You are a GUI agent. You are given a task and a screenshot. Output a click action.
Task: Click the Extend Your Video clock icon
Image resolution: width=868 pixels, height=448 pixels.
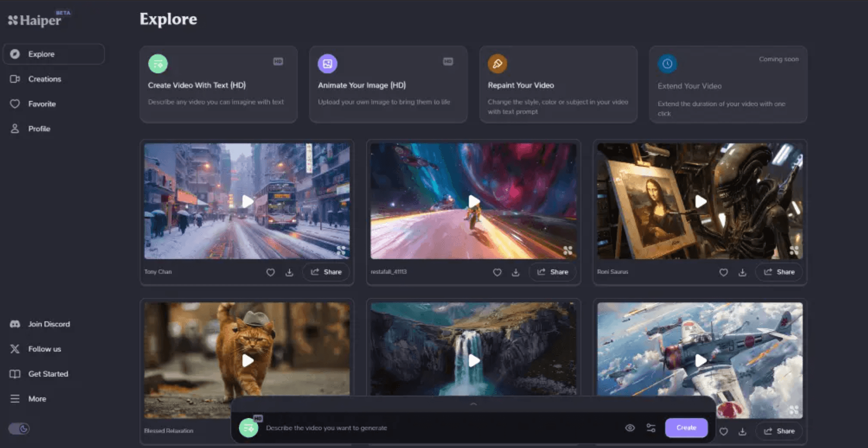667,64
